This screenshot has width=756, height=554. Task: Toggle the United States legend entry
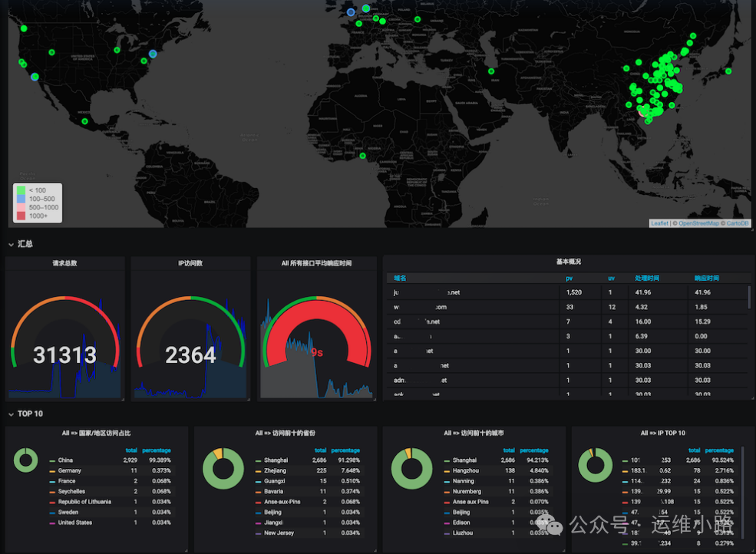[x=74, y=523]
